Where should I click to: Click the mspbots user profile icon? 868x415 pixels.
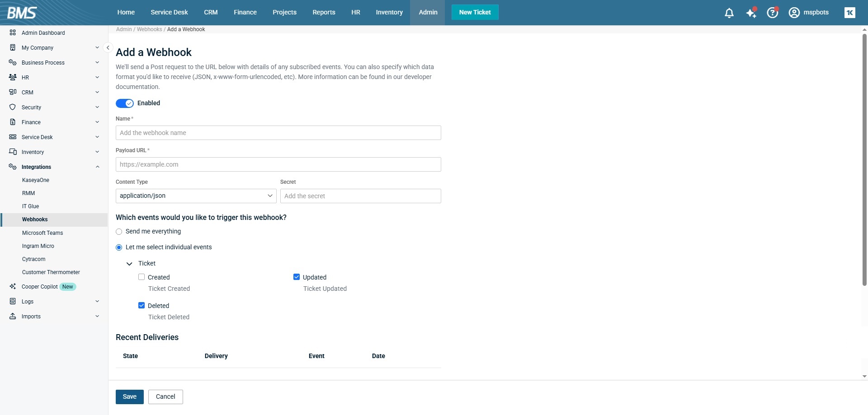(794, 13)
